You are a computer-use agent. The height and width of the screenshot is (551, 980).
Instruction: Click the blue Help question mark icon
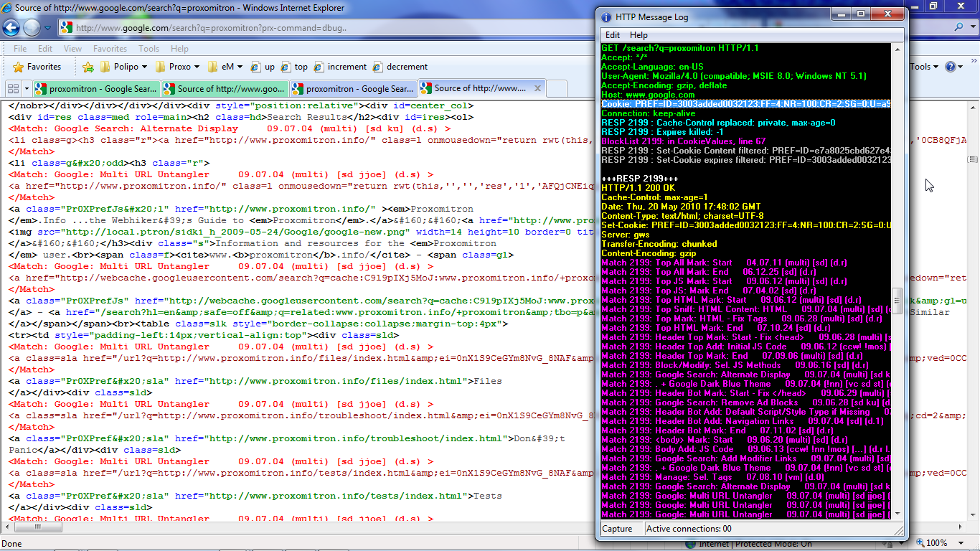[x=950, y=67]
